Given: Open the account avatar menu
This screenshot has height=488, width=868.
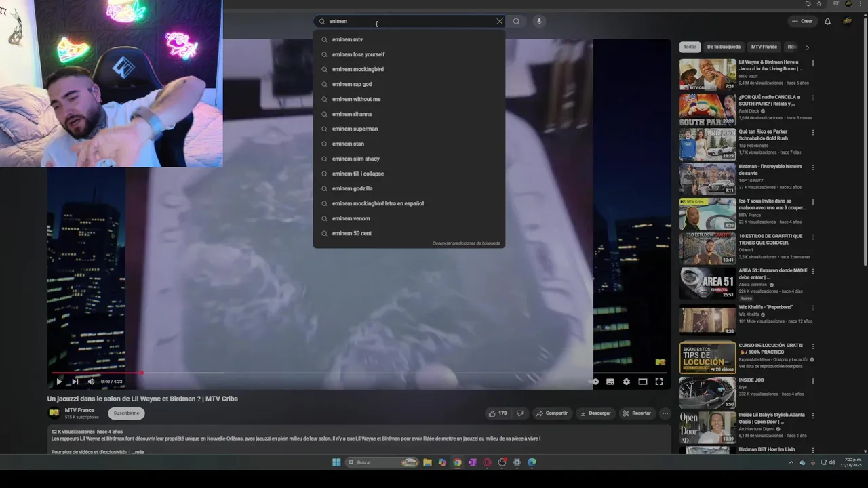Looking at the screenshot, I should 848,21.
